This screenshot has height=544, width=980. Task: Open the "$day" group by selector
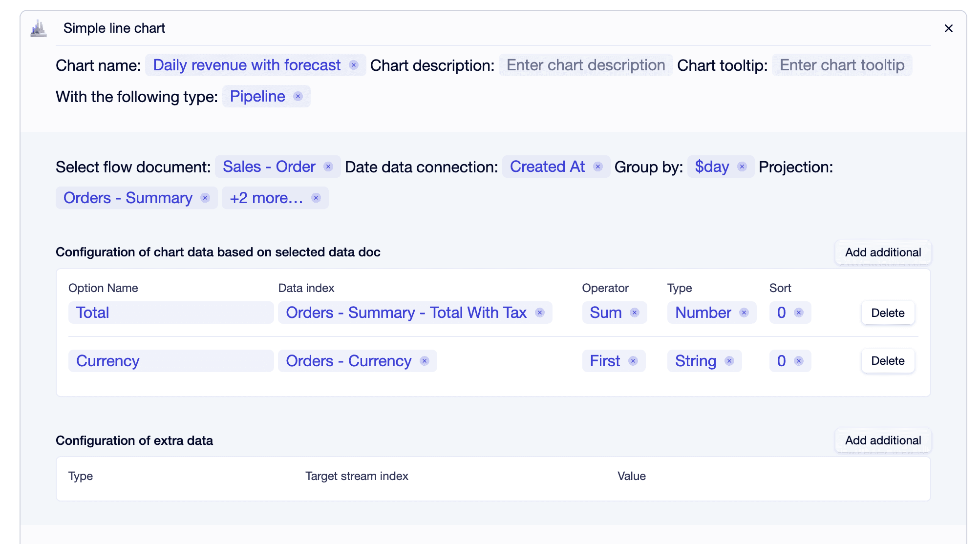click(x=711, y=167)
